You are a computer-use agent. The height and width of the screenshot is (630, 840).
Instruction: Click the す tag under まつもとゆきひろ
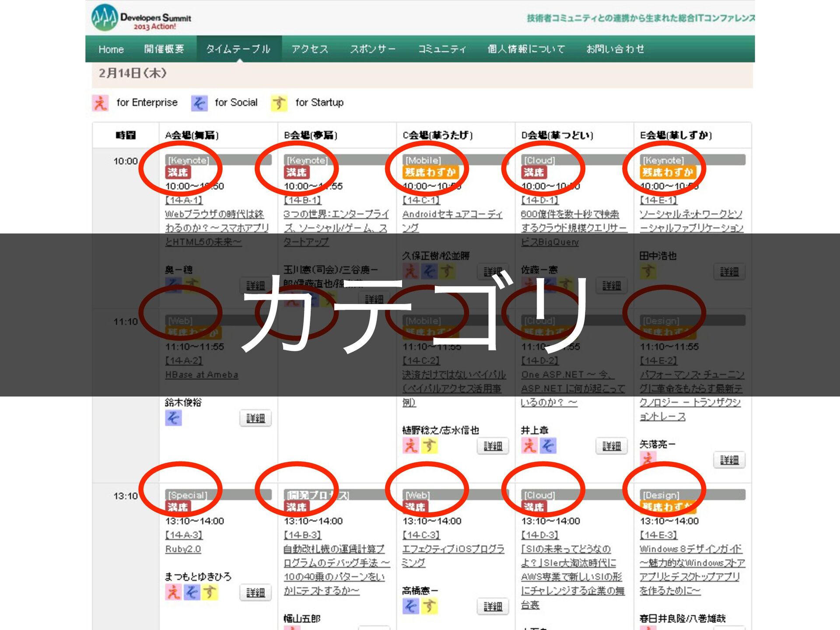click(210, 592)
